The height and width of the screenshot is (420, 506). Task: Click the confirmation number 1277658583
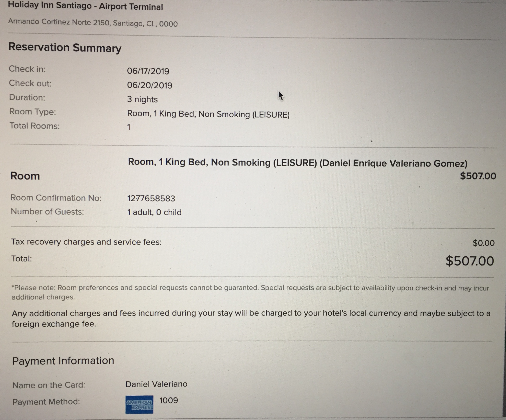pyautogui.click(x=151, y=198)
